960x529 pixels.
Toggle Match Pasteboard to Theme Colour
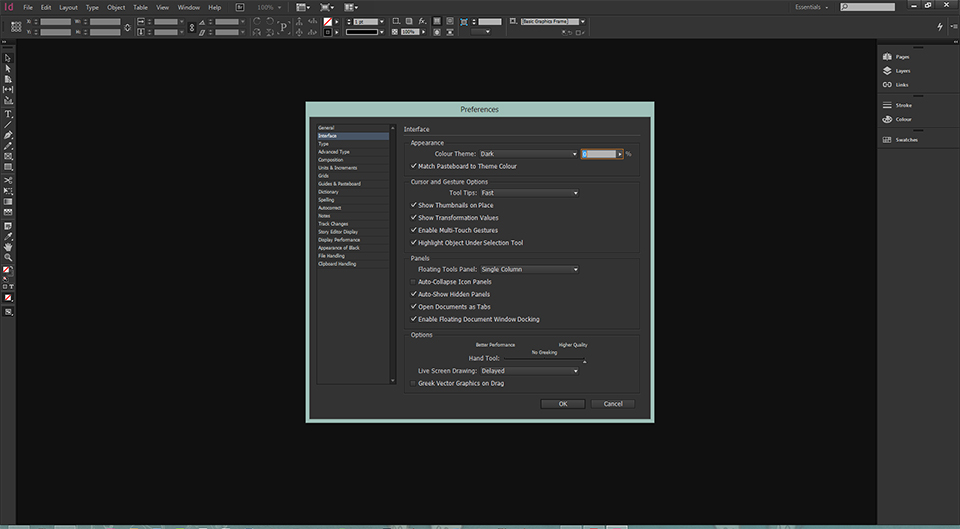point(414,166)
